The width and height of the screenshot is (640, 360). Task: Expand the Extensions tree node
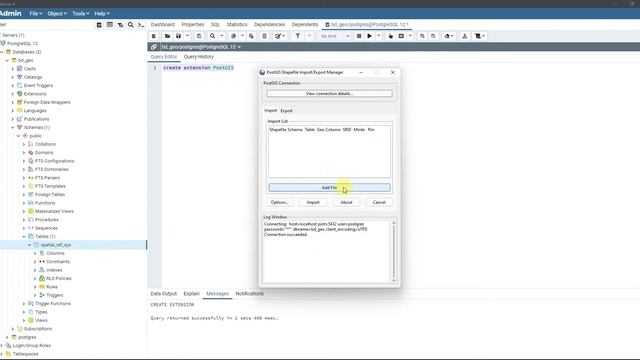point(13,94)
